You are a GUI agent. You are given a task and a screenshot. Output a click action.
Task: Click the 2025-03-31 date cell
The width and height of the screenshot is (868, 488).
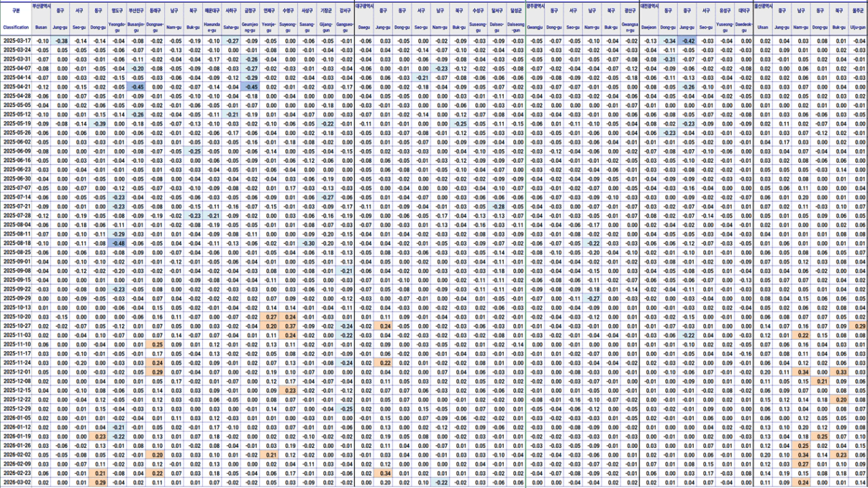16,59
